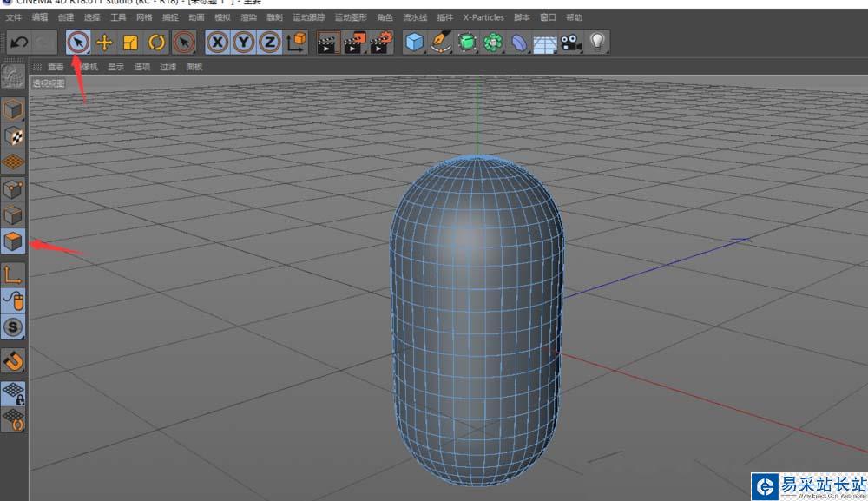Open the 选择 menu
The image size is (868, 501).
point(92,17)
